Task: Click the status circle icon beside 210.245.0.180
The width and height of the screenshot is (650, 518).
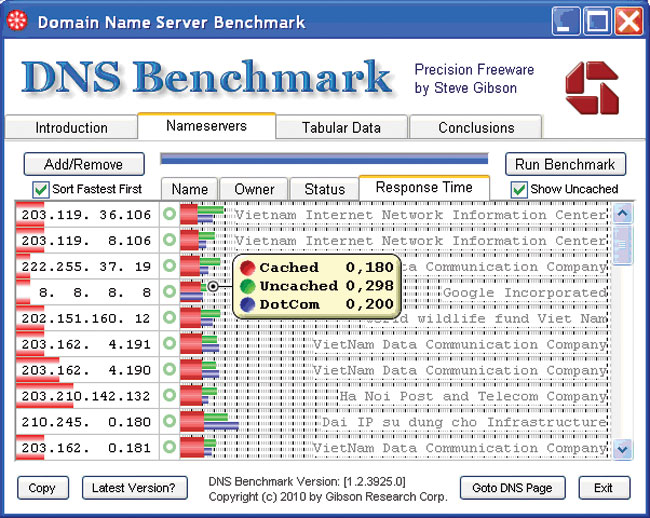Action: [x=170, y=422]
